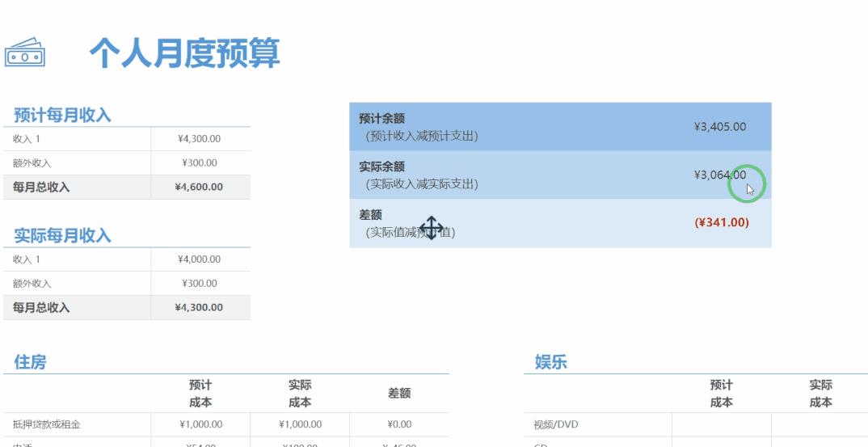Select the ¥3,405.00 estimated balance value
Screen dimensions: 868x447
(x=719, y=127)
